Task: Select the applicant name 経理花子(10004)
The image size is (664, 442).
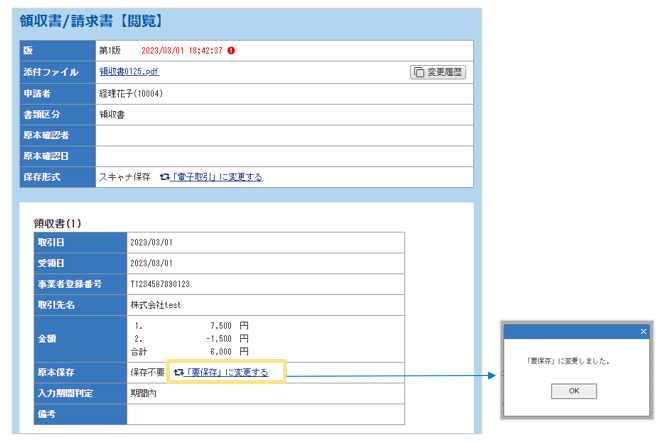Action: coord(131,93)
